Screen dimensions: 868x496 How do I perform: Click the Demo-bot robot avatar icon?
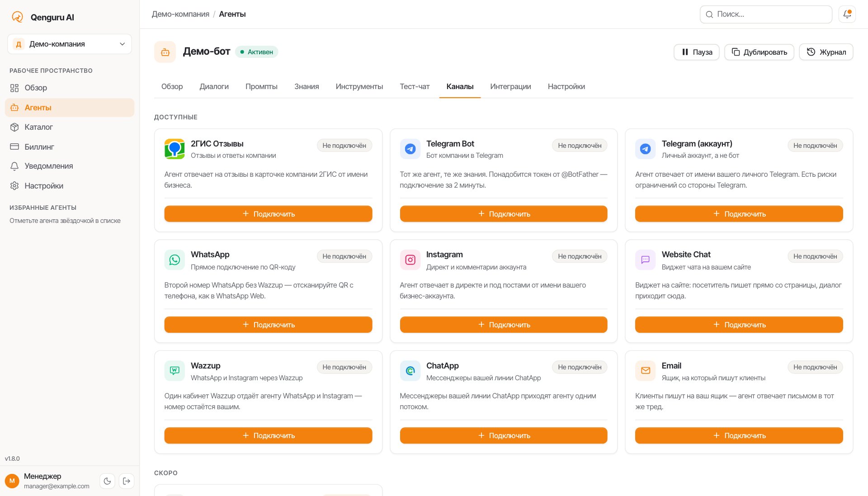pos(165,52)
